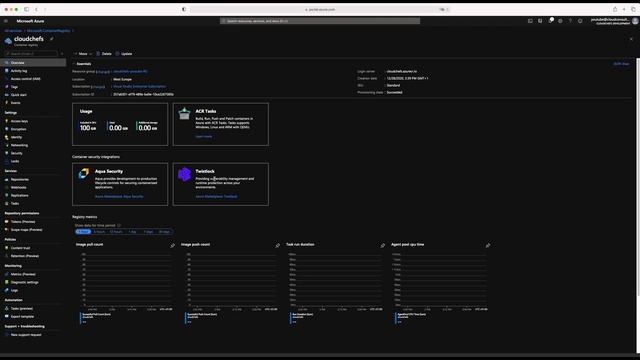Focus the sidebar search field
640x360 pixels.
coord(31,53)
